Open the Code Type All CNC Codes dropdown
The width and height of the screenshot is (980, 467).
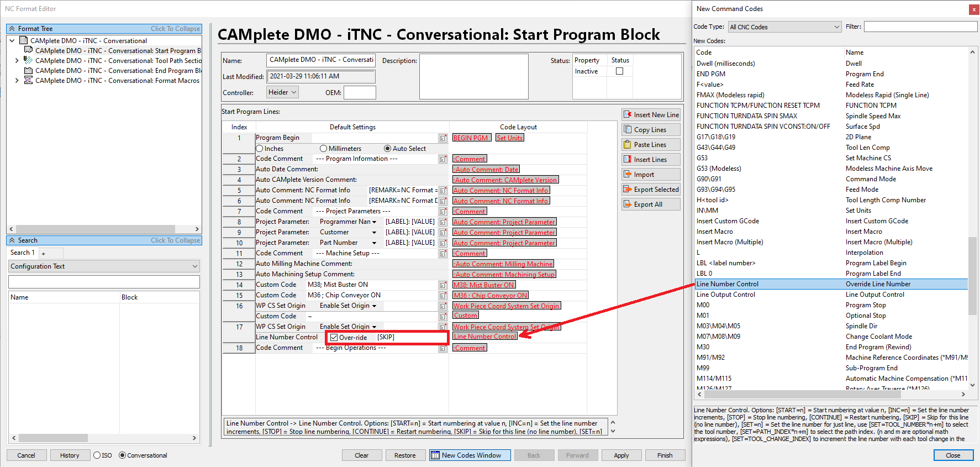point(784,27)
